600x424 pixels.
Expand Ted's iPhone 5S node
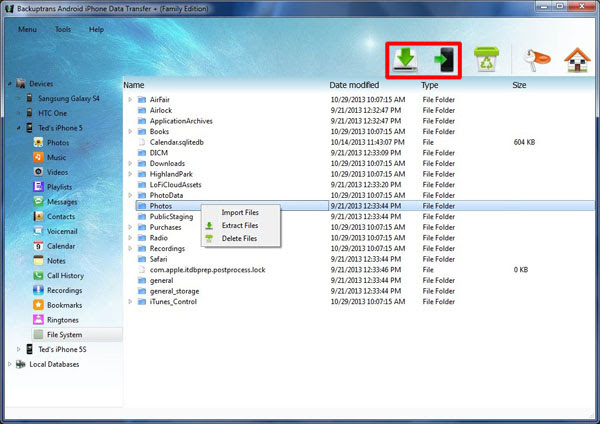pos(18,349)
